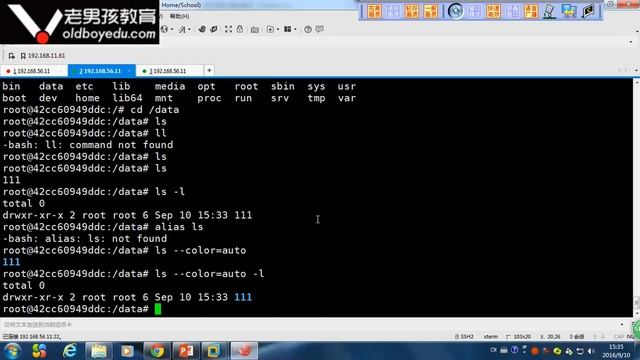The width and height of the screenshot is (640, 360).
Task: Click the keyboard icon in the toolbar
Action: 255,29
